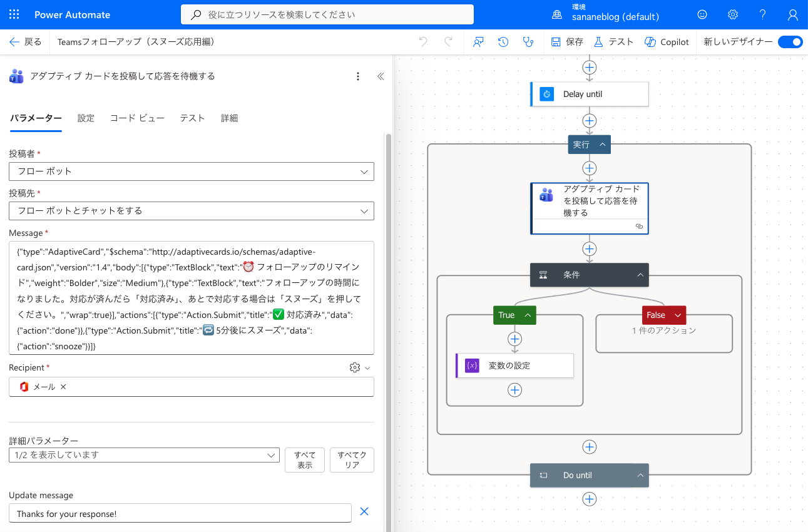Add a step below 変数の設定

[x=514, y=390]
